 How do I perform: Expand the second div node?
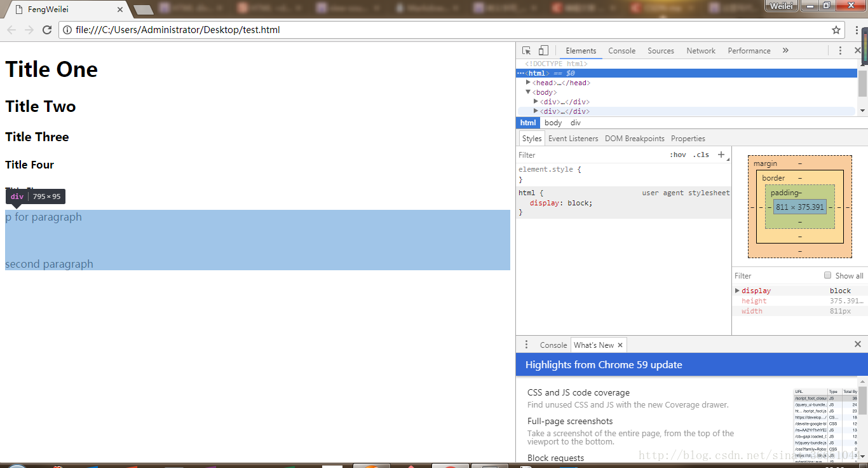536,111
